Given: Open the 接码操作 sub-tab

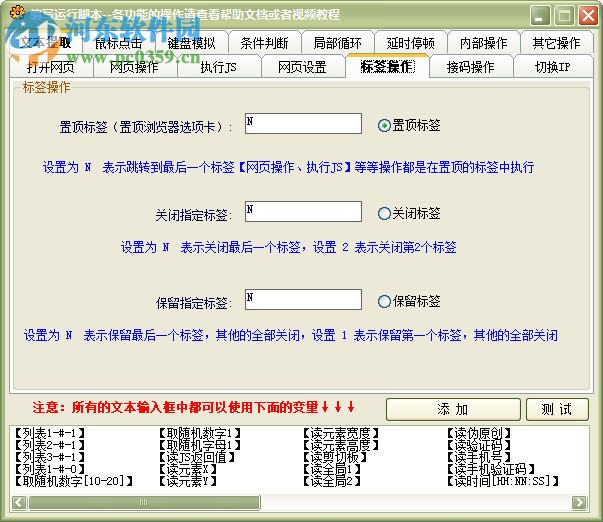Looking at the screenshot, I should click(x=470, y=67).
